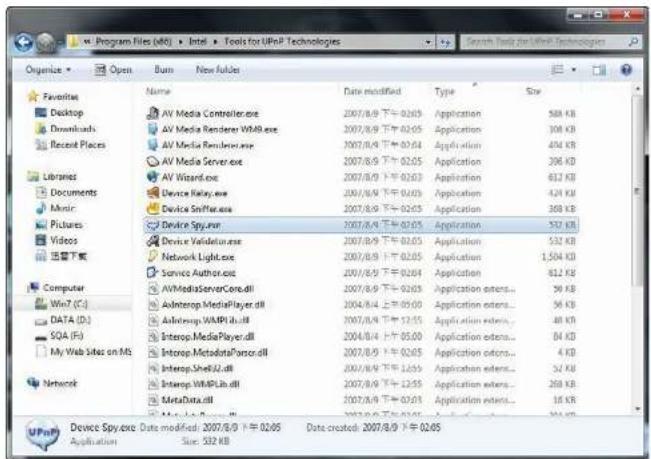This screenshot has height=459, width=651.
Task: Open the Win7 (C:) drive
Action: point(69,304)
